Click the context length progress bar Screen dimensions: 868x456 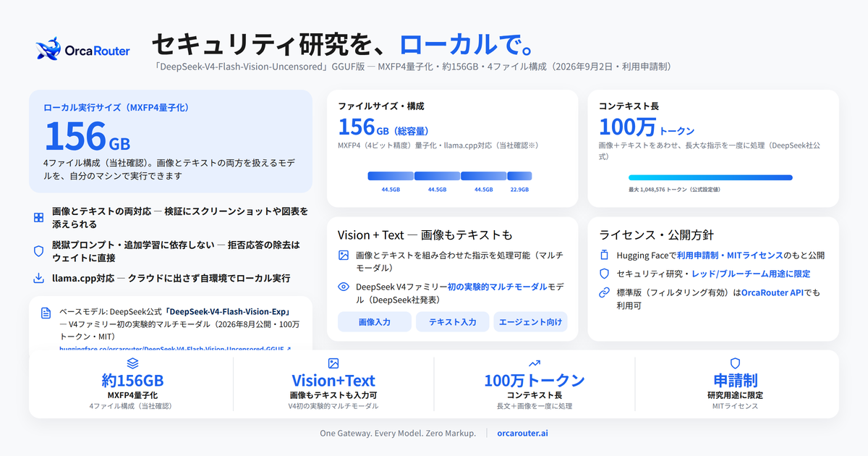(710, 177)
